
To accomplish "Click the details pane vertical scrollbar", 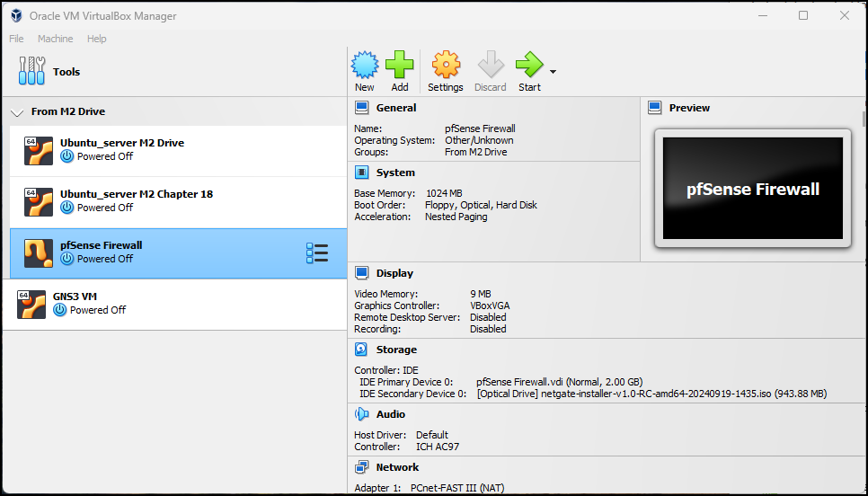I will 864,119.
